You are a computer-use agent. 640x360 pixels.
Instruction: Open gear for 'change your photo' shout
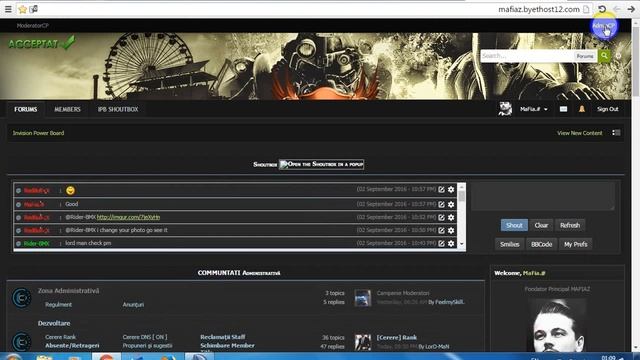tap(451, 230)
